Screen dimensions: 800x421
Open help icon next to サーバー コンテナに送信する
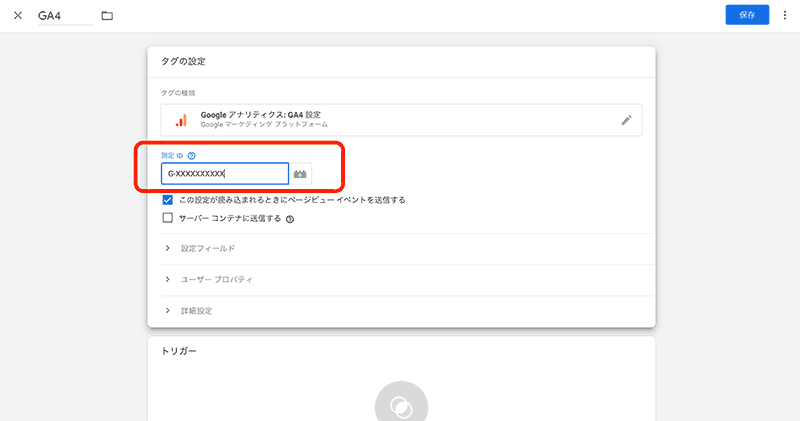(290, 219)
